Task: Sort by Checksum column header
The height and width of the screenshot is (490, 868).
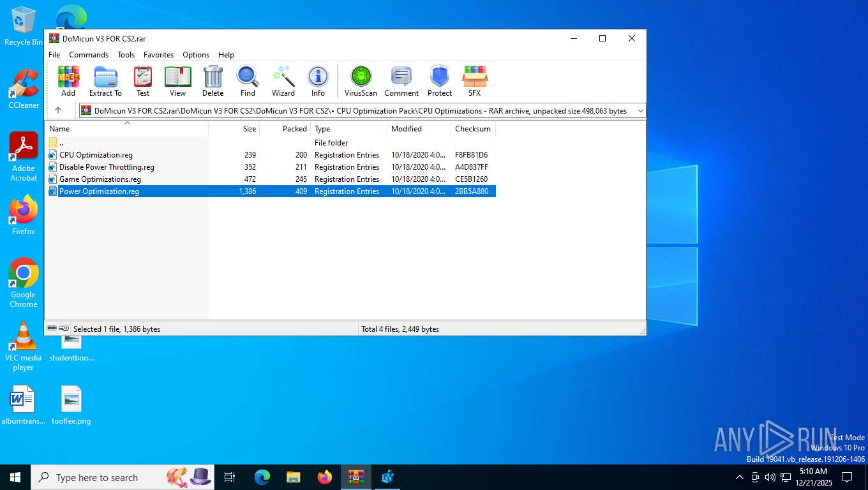Action: coord(474,128)
